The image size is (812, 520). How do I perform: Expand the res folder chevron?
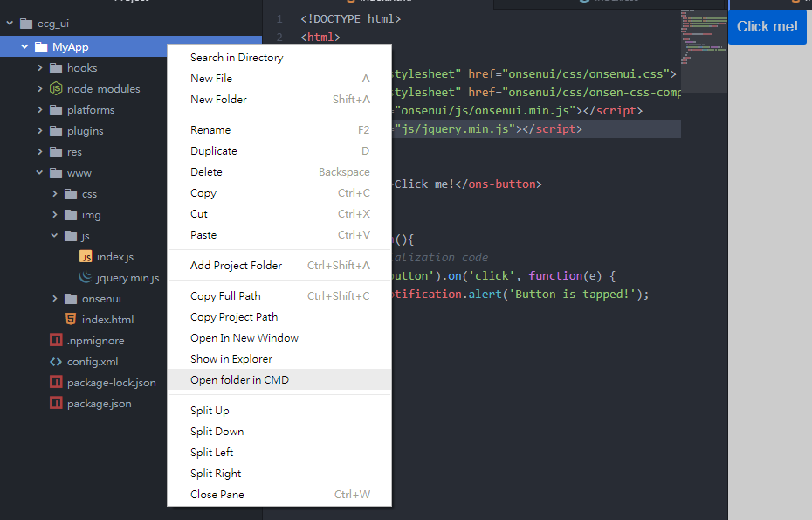pyautogui.click(x=40, y=151)
